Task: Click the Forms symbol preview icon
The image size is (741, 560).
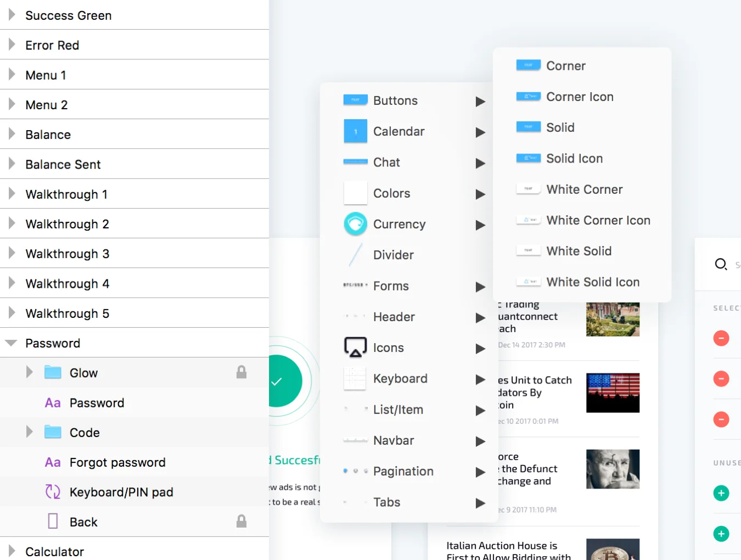Action: pyautogui.click(x=355, y=285)
